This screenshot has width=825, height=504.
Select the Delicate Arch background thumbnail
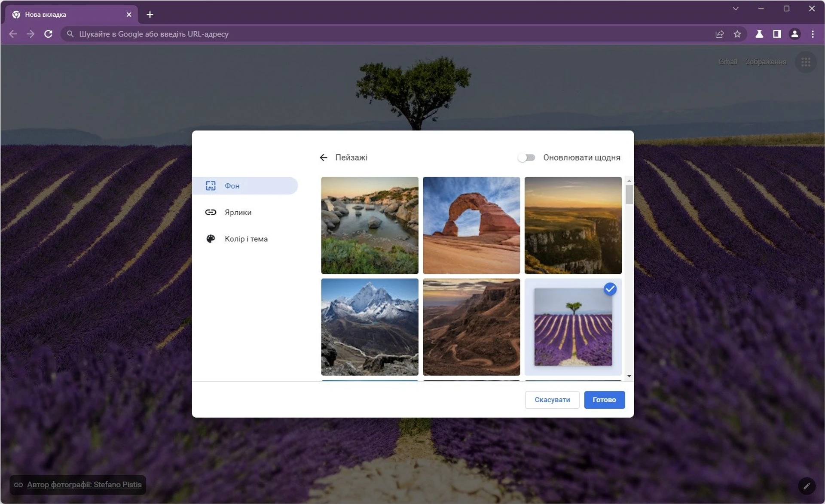471,225
